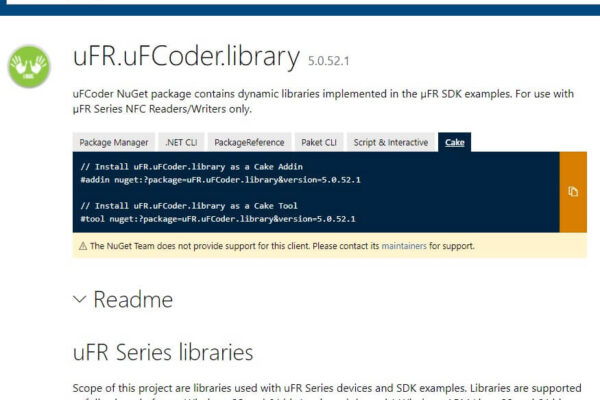
Task: Click the #addin nuget command line
Action: coord(220,180)
